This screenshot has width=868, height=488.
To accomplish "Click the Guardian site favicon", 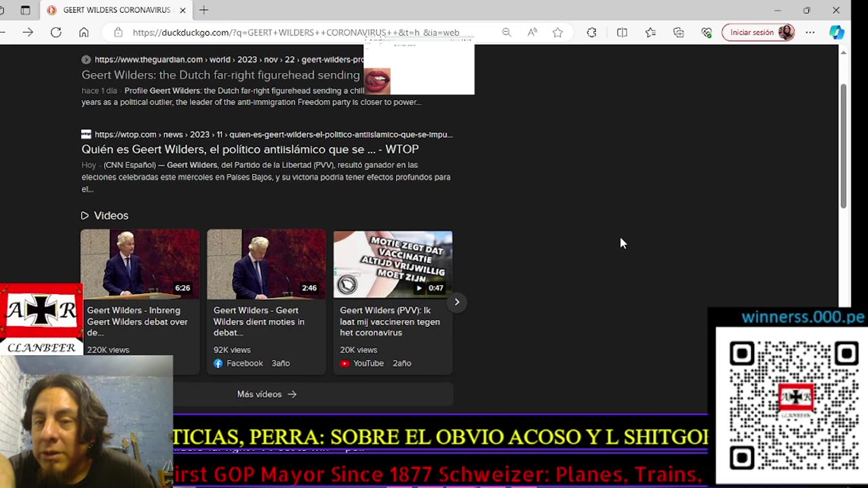I will click(86, 60).
